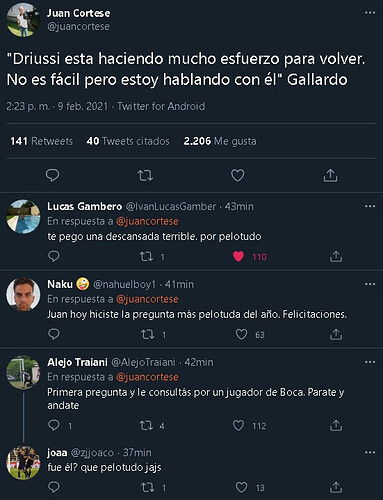Open more options for Lucas Gambero's reply
The width and height of the screenshot is (383, 500).
click(370, 206)
